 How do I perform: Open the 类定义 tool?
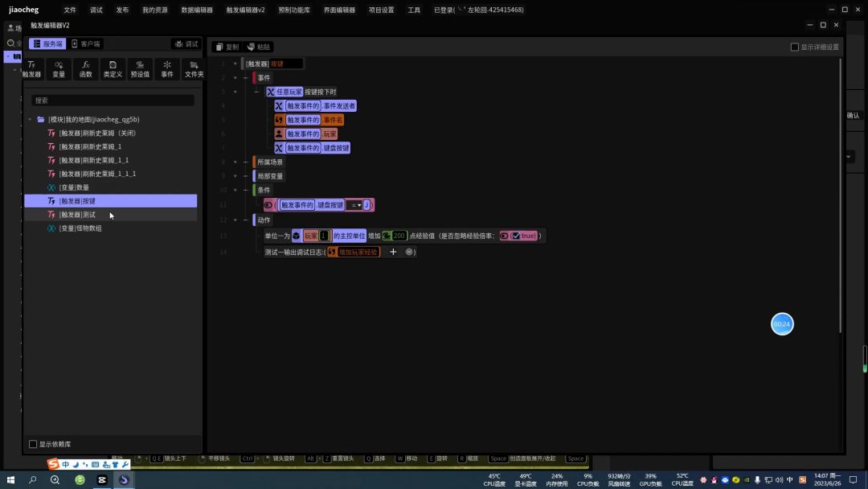[x=113, y=68]
